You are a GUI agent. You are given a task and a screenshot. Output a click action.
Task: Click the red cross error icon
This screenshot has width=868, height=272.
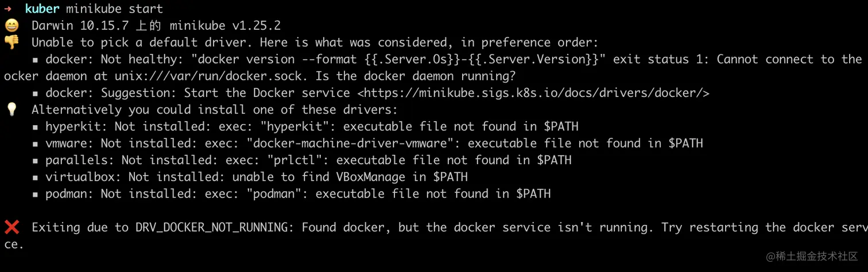(11, 228)
